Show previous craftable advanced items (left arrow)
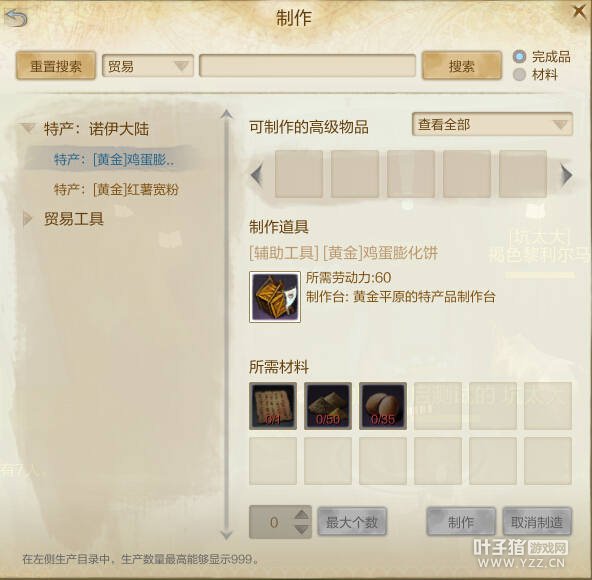 257,174
